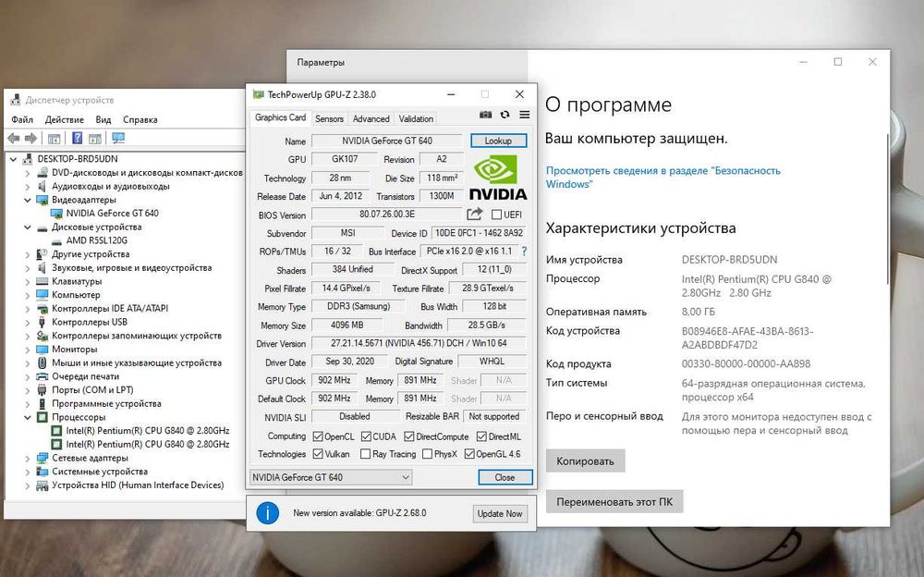
Task: Enable the Ray Tracing checkbox
Action: coord(365,454)
